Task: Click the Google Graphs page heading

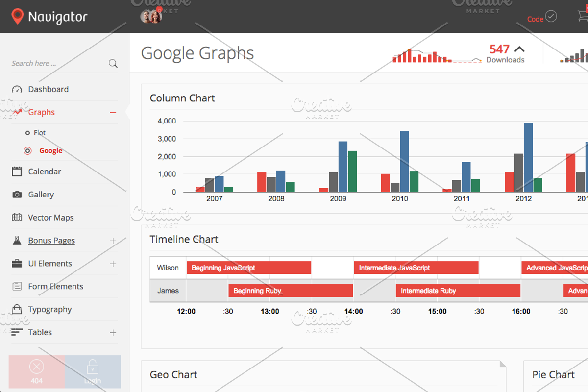Action: point(197,53)
